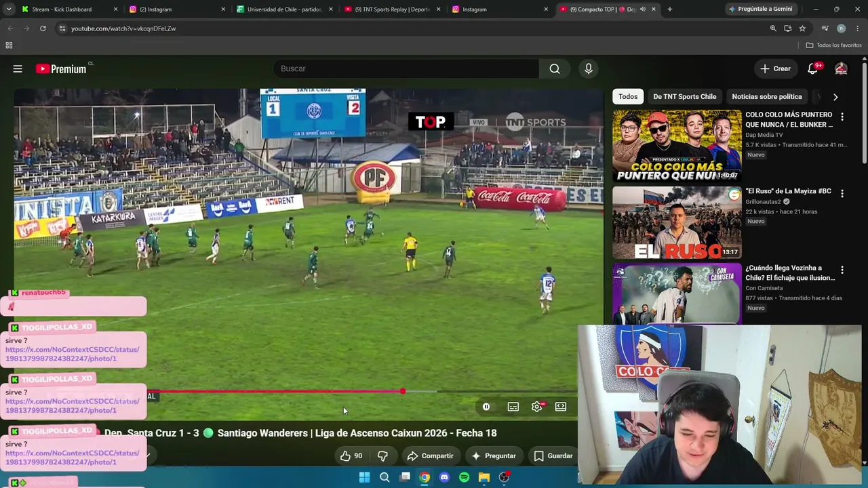Open File Explorer from the taskbar
This screenshot has height=488, width=868.
pyautogui.click(x=484, y=477)
